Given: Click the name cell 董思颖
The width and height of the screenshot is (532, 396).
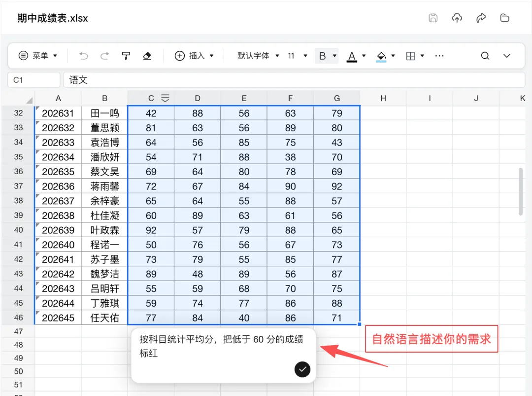Looking at the screenshot, I should point(104,128).
